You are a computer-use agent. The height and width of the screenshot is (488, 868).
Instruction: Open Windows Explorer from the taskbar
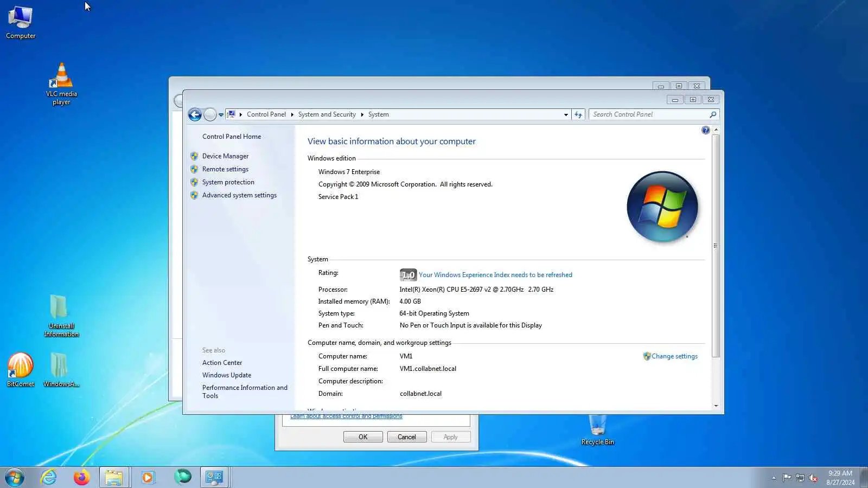114,477
